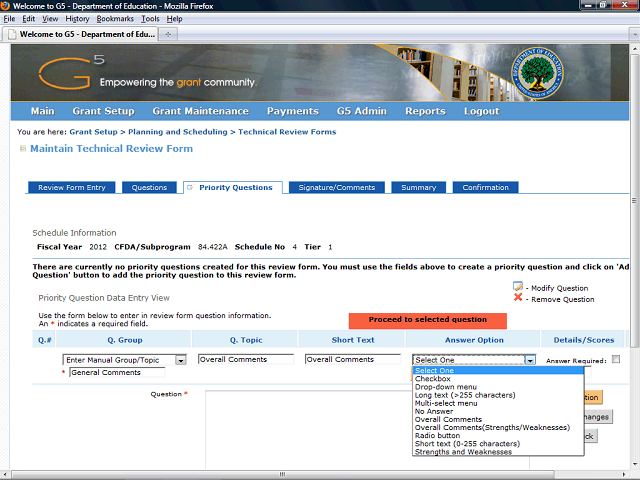Open Payments navigation item

(x=293, y=111)
